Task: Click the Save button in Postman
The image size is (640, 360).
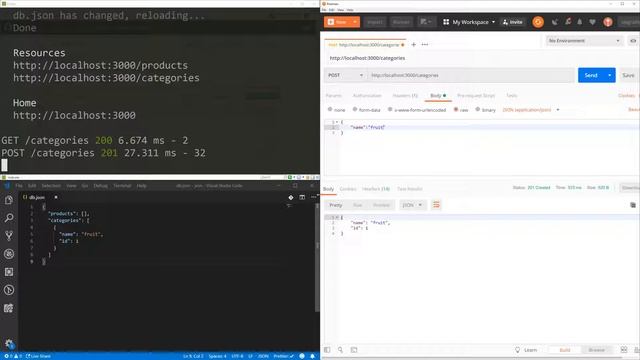Action: click(x=628, y=75)
